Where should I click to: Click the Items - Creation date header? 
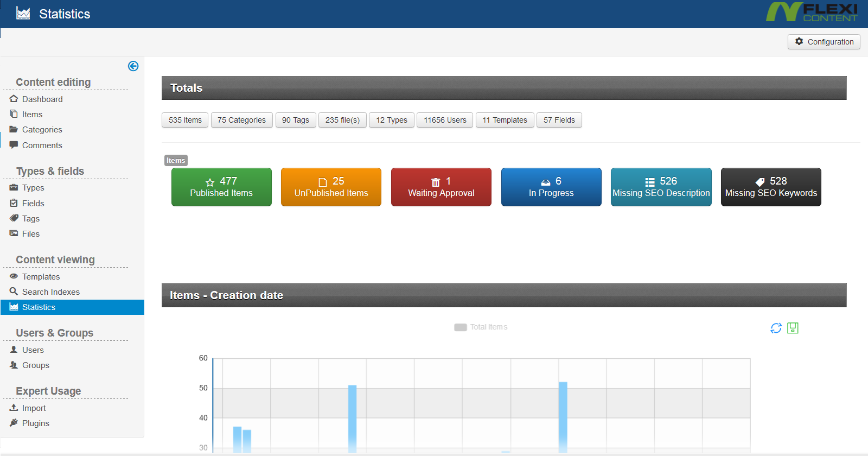(504, 295)
